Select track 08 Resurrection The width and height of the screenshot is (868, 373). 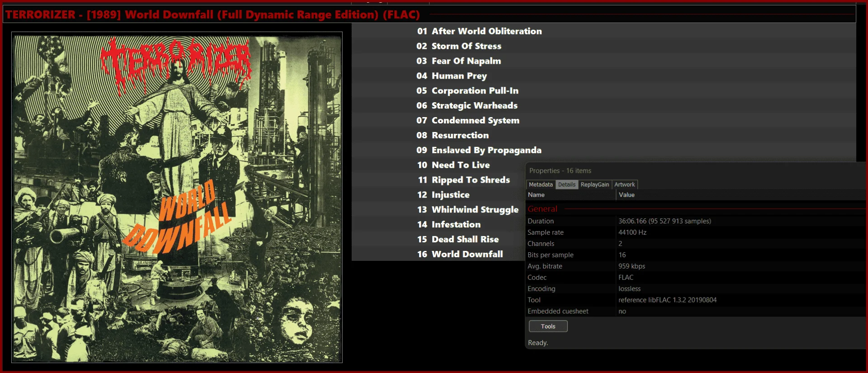tap(604, 136)
